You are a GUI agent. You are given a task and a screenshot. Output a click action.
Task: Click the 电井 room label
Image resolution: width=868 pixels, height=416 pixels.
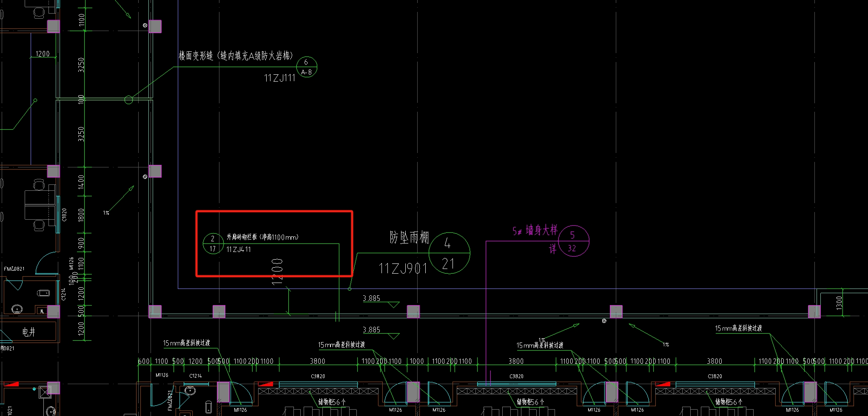coord(28,332)
